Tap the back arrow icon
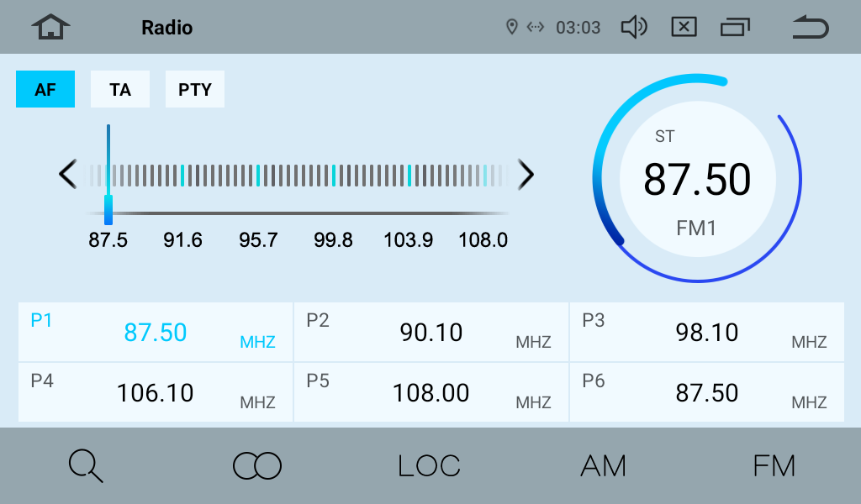The image size is (861, 504). (x=810, y=28)
